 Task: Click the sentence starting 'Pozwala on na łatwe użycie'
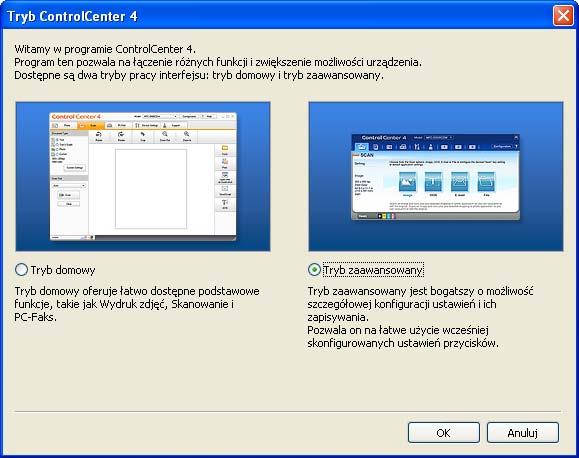[x=403, y=336]
